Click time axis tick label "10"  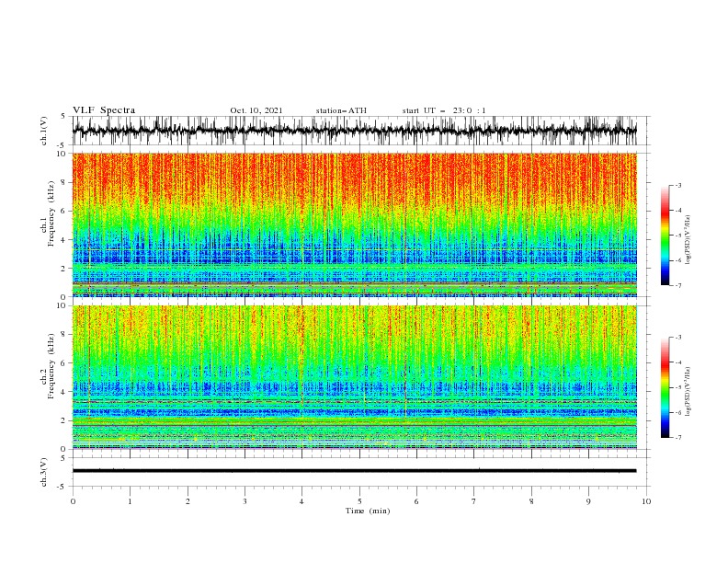tap(646, 501)
